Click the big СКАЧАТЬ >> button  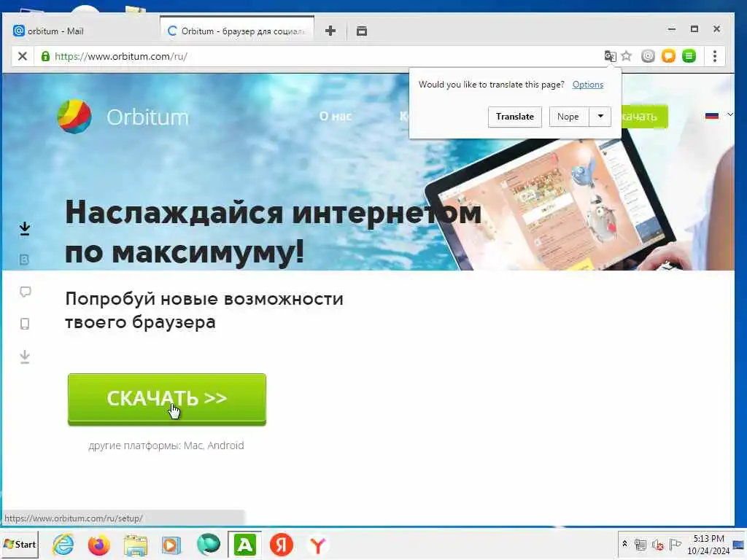pyautogui.click(x=167, y=399)
